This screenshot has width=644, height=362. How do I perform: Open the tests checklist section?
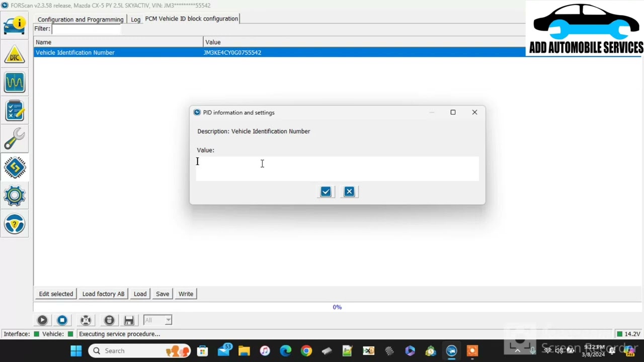(15, 111)
